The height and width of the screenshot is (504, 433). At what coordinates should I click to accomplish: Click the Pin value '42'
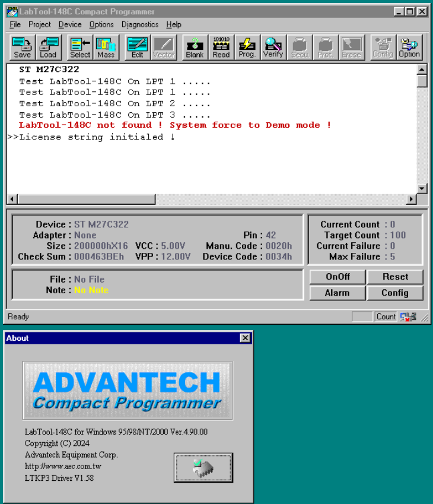(271, 235)
